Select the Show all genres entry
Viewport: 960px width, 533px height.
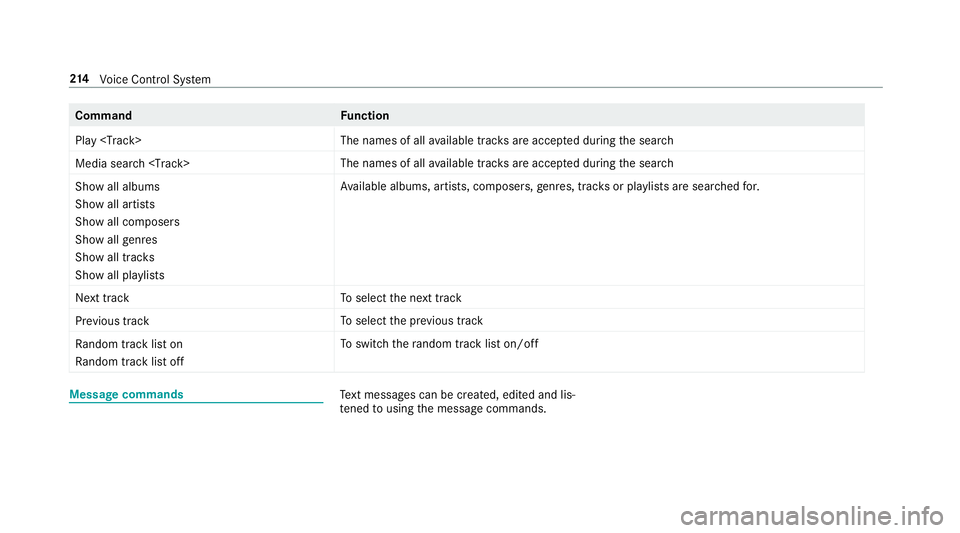point(116,240)
